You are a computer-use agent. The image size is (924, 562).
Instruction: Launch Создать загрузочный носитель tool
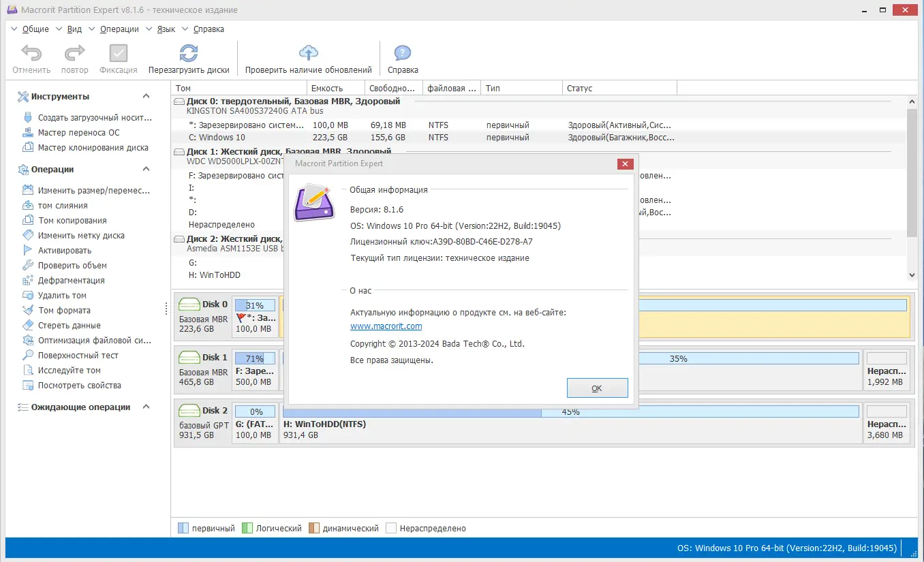tap(87, 118)
